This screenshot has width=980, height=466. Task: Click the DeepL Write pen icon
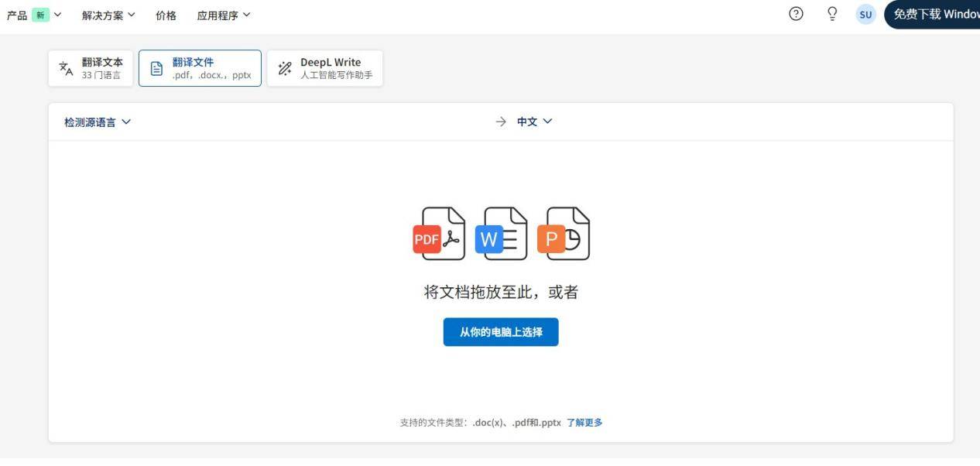(x=285, y=68)
